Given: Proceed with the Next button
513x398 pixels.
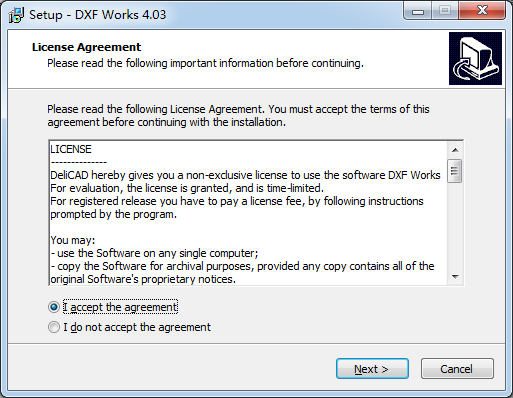Looking at the screenshot, I should pyautogui.click(x=372, y=369).
